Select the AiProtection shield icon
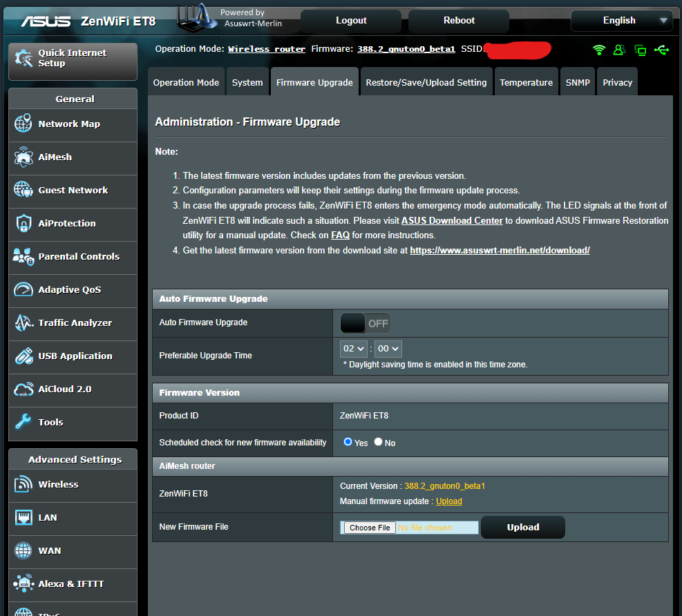This screenshot has height=616, width=682. [x=23, y=224]
